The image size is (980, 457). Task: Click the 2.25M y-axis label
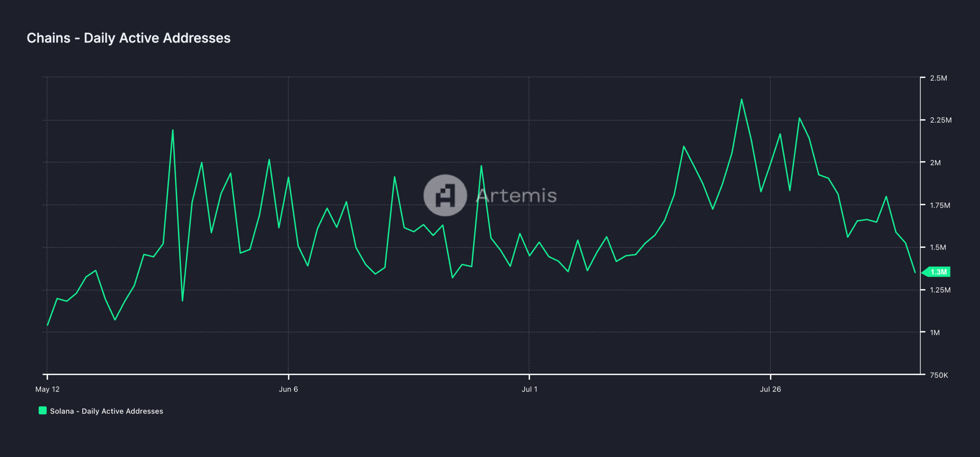[941, 120]
